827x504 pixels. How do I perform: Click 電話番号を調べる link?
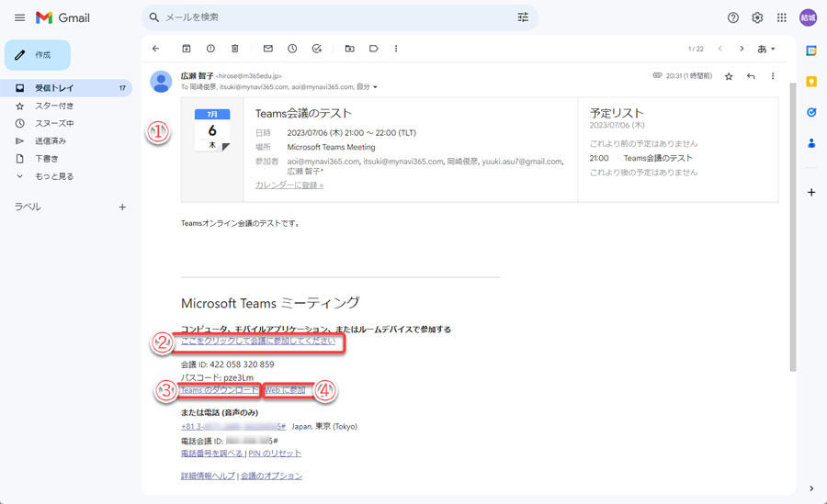point(211,454)
